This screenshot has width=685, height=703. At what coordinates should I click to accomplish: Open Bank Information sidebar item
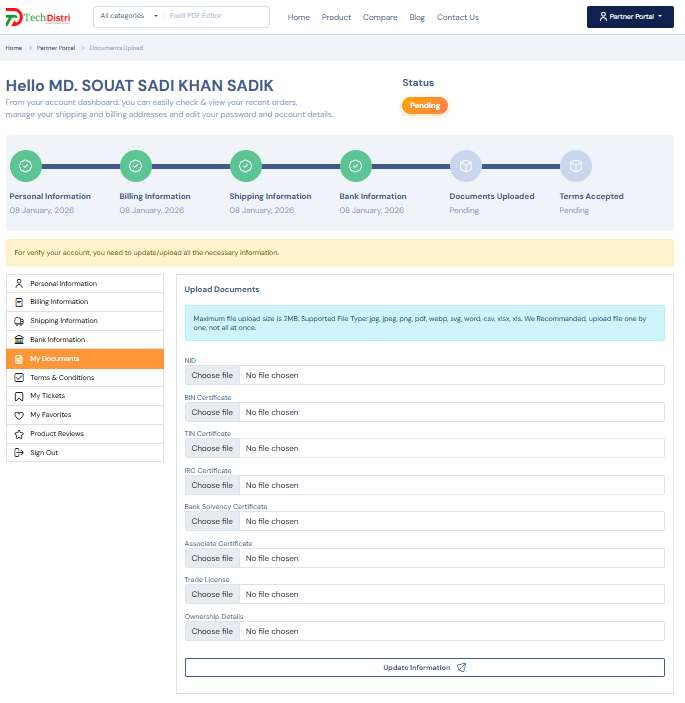point(85,339)
